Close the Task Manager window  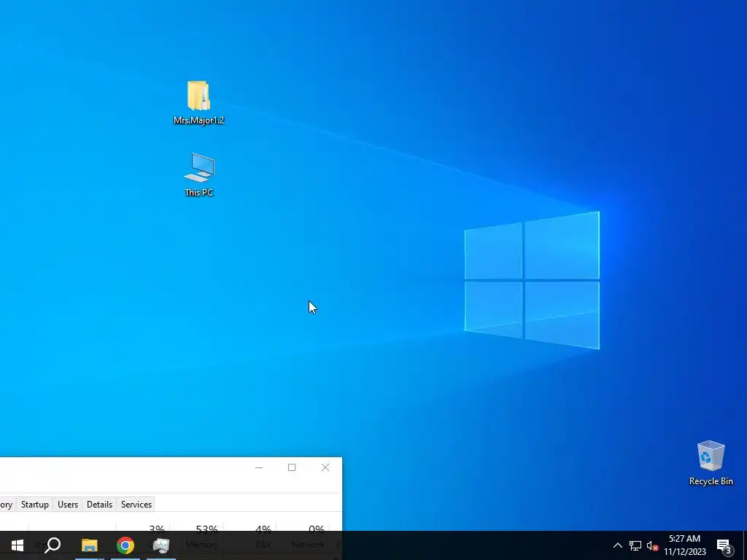click(325, 467)
